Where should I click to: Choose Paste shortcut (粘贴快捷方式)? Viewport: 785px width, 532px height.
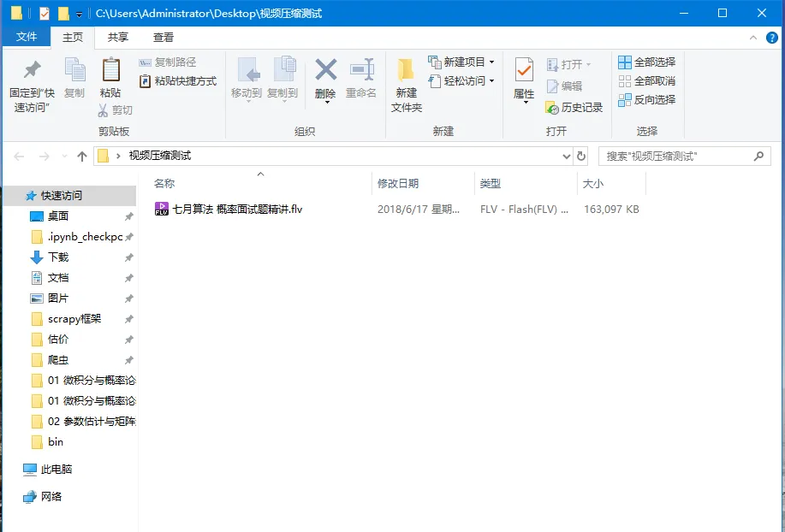pos(178,81)
